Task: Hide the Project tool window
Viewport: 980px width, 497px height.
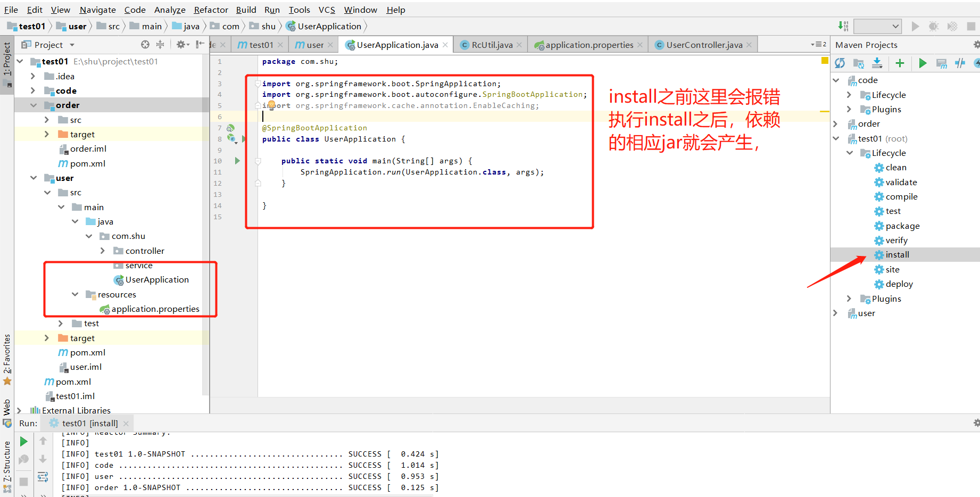Action: coord(200,45)
